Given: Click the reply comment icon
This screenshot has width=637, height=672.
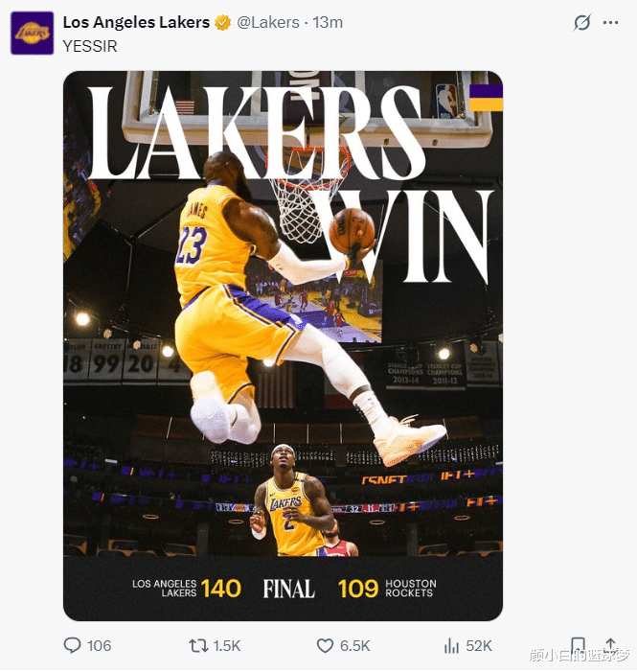Looking at the screenshot, I should pyautogui.click(x=73, y=645).
